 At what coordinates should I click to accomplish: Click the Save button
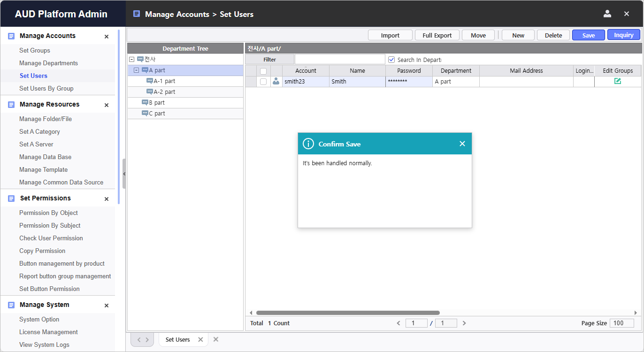[x=589, y=35]
